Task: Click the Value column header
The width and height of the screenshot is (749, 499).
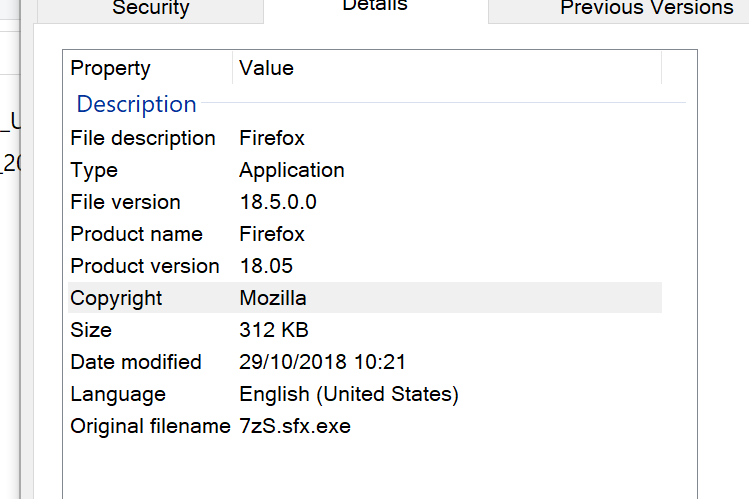Action: point(447,68)
